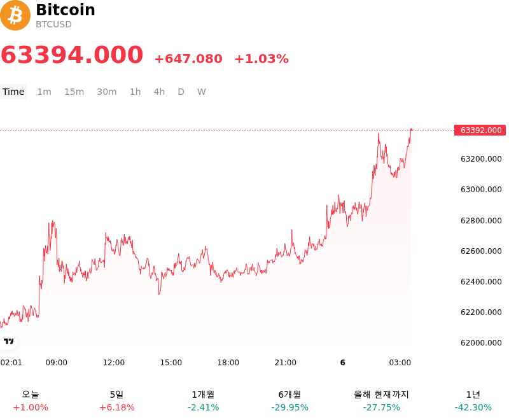Image resolution: width=509 pixels, height=420 pixels.
Task: Switch to the 1m interval
Action: point(44,92)
